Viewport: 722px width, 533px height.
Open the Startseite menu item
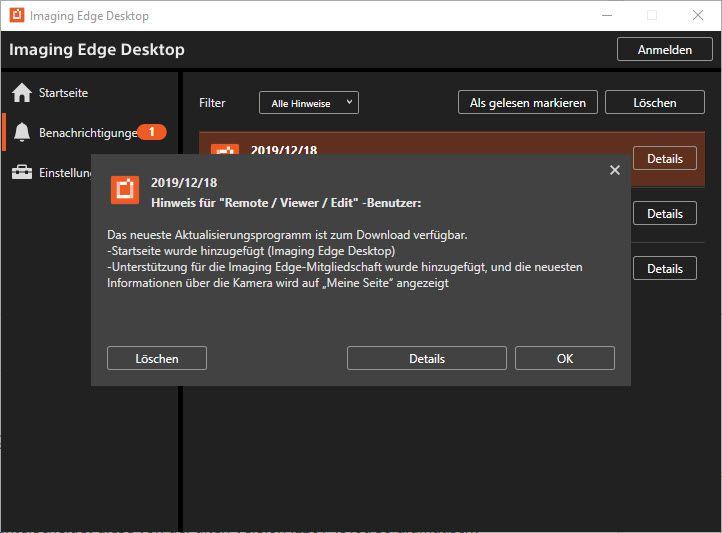tap(63, 93)
